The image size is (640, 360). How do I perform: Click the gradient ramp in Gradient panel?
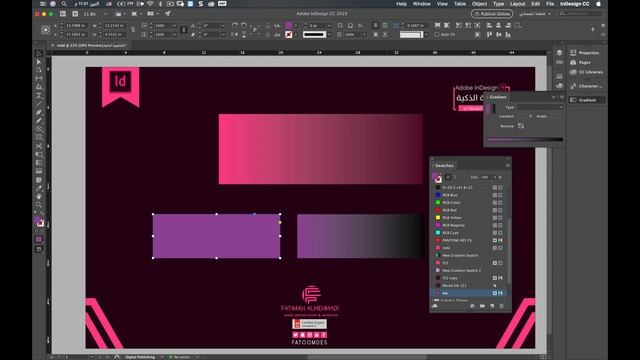(525, 140)
